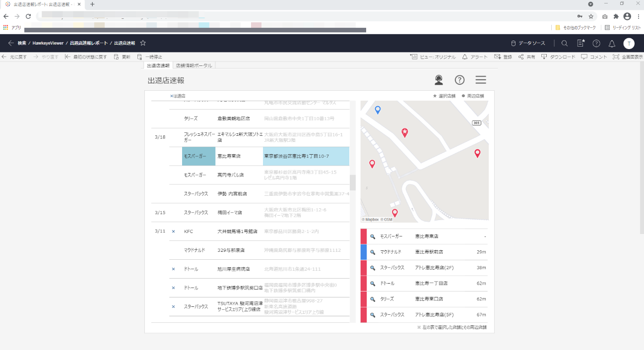644x350 pixels.
Task: Click 一時停止 pause button
Action: click(x=150, y=57)
